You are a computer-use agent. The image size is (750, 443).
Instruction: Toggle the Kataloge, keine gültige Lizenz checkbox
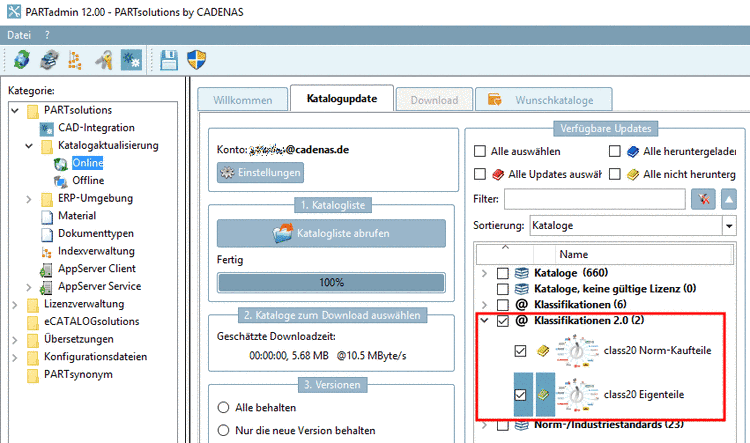click(x=502, y=289)
